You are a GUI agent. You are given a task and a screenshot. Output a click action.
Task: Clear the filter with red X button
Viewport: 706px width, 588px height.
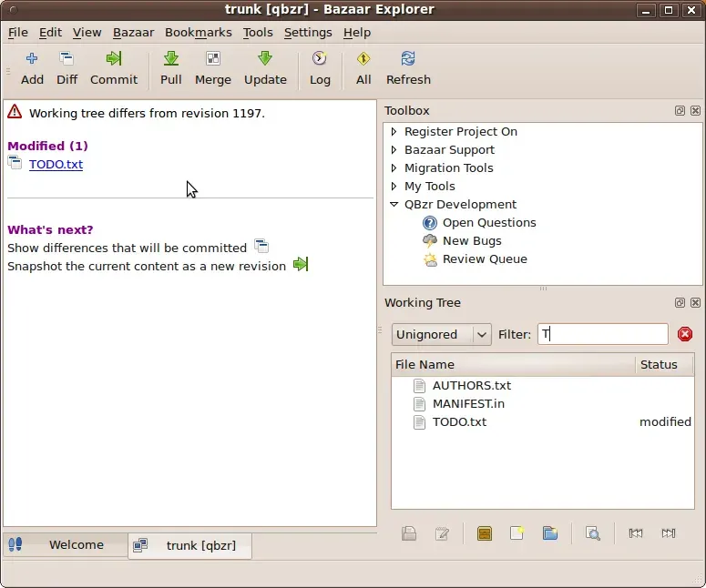(685, 334)
